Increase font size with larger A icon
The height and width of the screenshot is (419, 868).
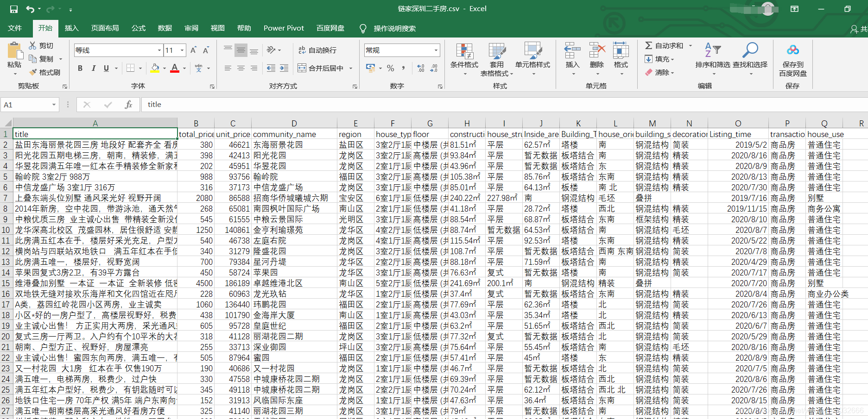(194, 50)
